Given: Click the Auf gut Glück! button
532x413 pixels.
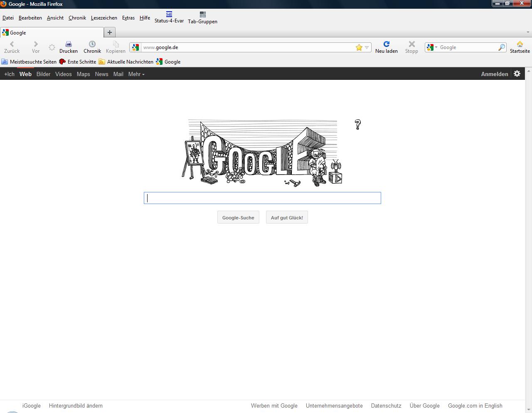Looking at the screenshot, I should pyautogui.click(x=287, y=217).
